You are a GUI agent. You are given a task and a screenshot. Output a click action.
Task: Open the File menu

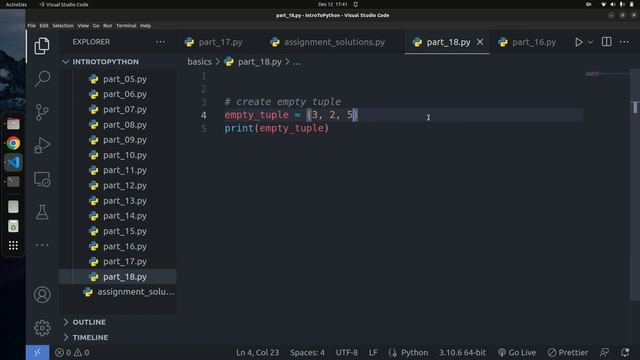pyautogui.click(x=31, y=25)
